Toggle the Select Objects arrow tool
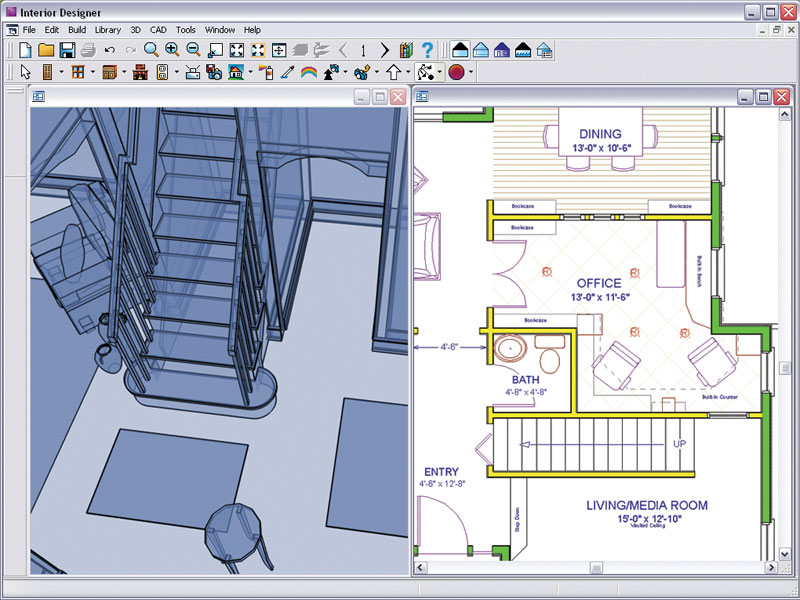Image resolution: width=800 pixels, height=600 pixels. [x=26, y=72]
